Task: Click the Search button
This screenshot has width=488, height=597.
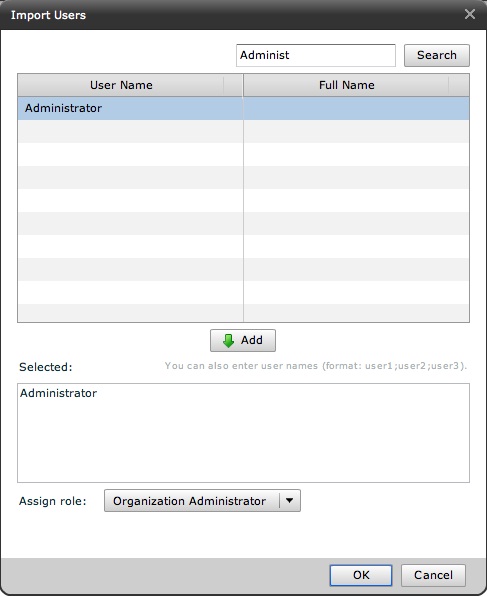Action: pyautogui.click(x=437, y=55)
